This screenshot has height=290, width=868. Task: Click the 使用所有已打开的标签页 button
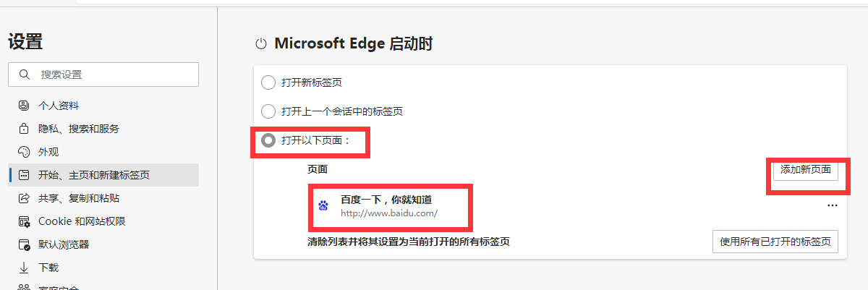click(775, 242)
